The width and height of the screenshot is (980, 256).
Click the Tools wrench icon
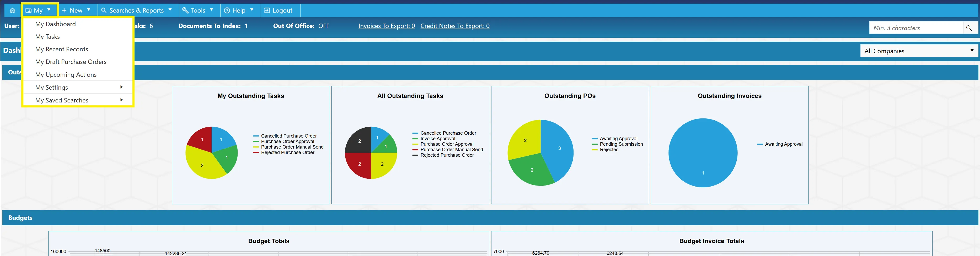[x=185, y=10]
